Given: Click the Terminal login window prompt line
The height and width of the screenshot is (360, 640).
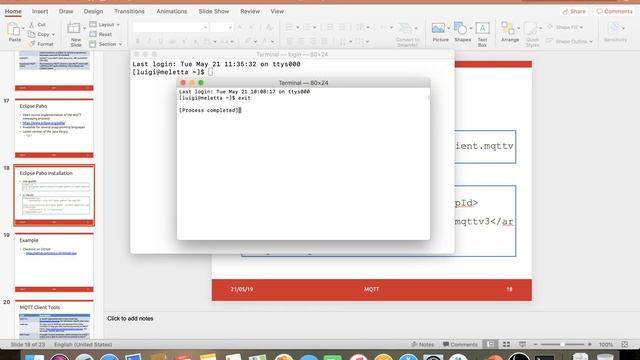Looking at the screenshot, I should [173, 72].
